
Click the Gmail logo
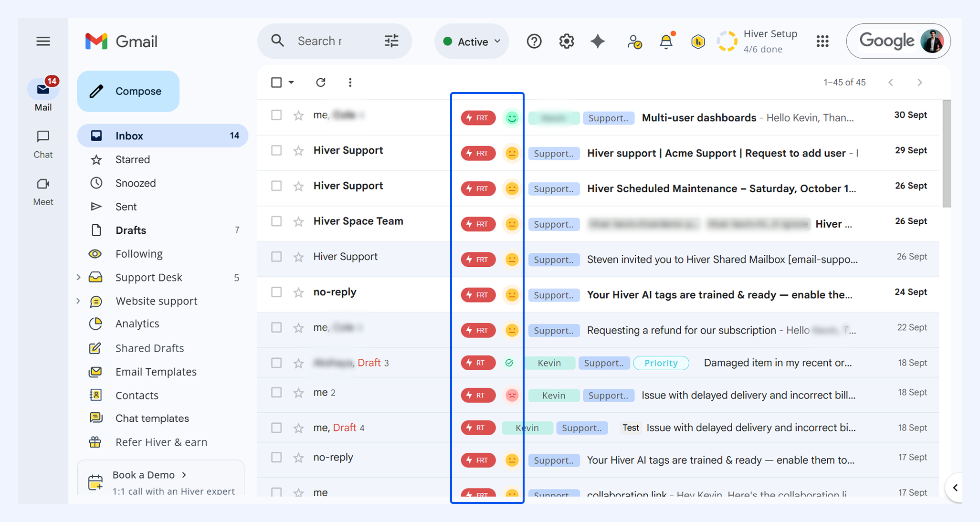121,42
